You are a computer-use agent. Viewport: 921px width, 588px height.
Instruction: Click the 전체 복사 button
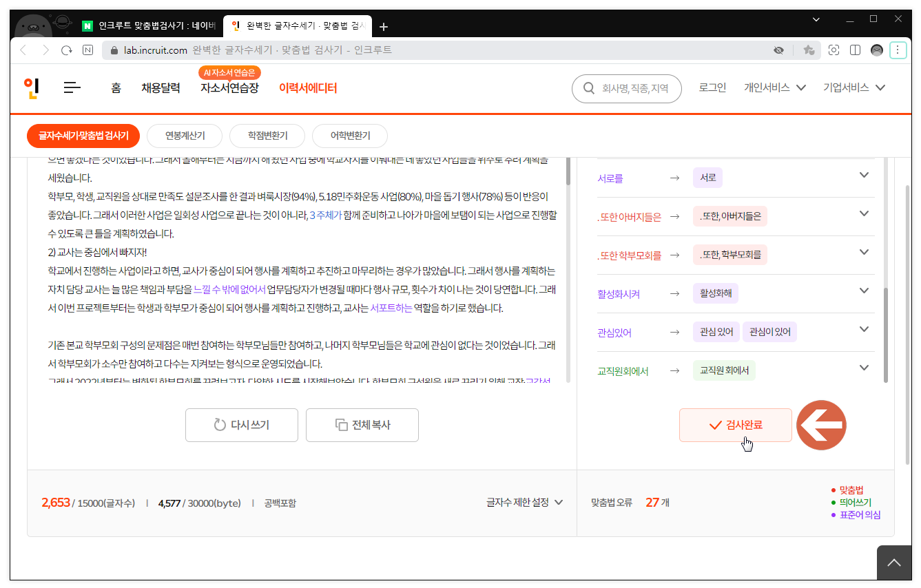(x=362, y=425)
